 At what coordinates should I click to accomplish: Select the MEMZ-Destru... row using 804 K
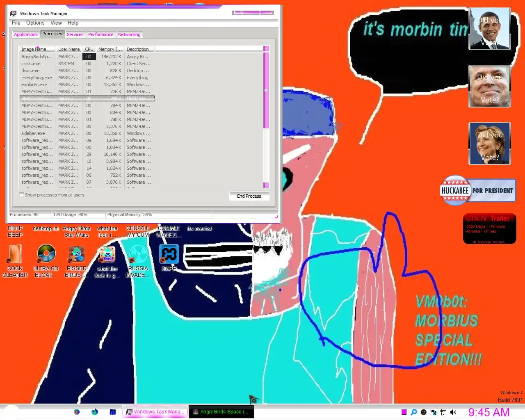tap(87, 112)
